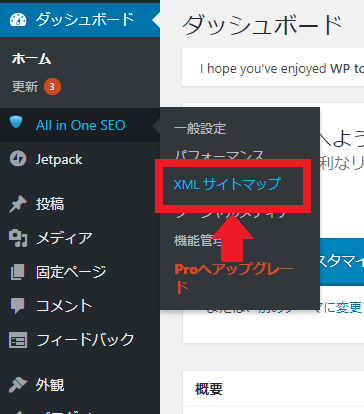Click the フィードバック form icon

click(18, 340)
